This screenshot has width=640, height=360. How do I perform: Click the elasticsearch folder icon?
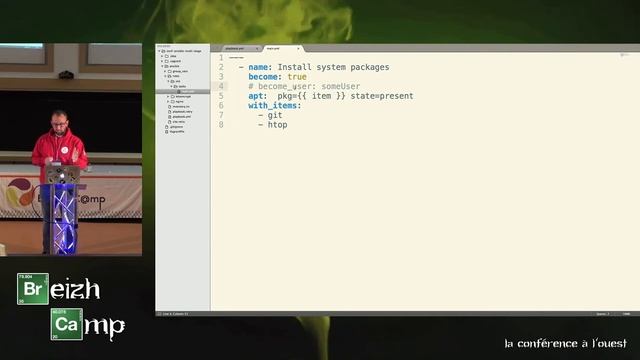(x=172, y=96)
